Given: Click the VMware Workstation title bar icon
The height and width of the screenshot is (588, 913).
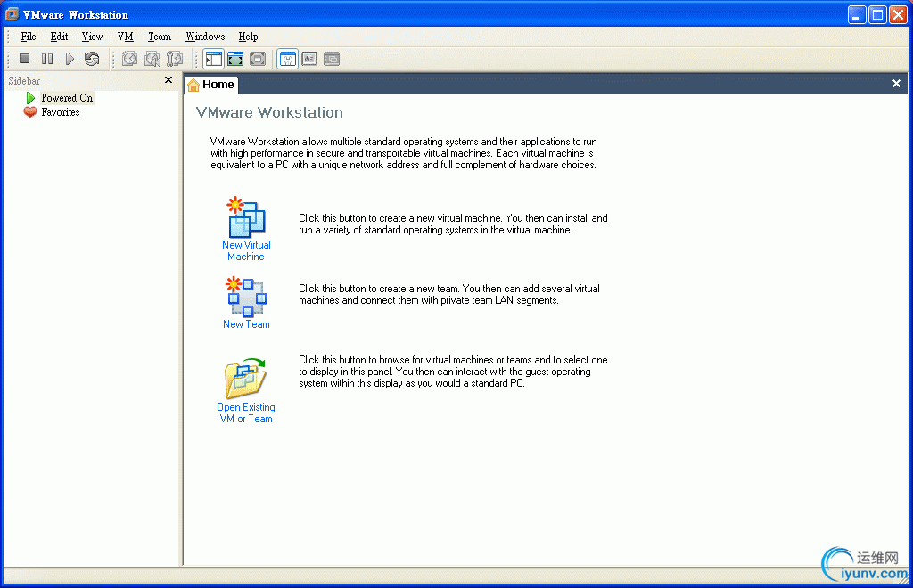Looking at the screenshot, I should click(12, 14).
